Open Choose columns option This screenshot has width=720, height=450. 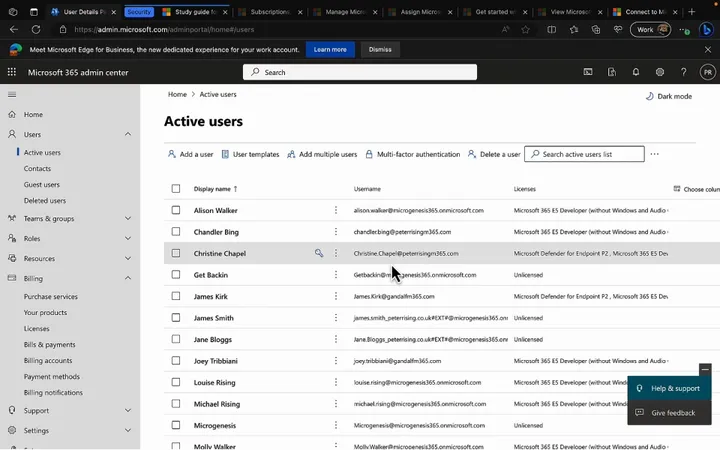[696, 189]
